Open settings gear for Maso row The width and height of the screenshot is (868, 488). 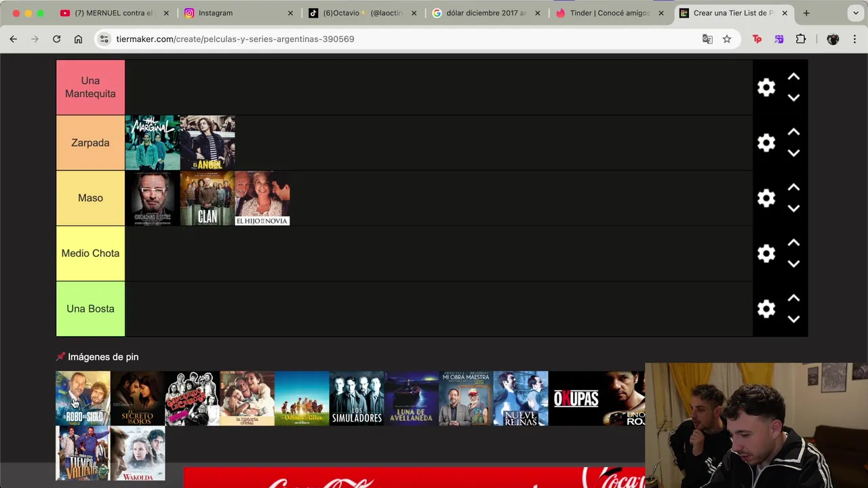coord(766,198)
